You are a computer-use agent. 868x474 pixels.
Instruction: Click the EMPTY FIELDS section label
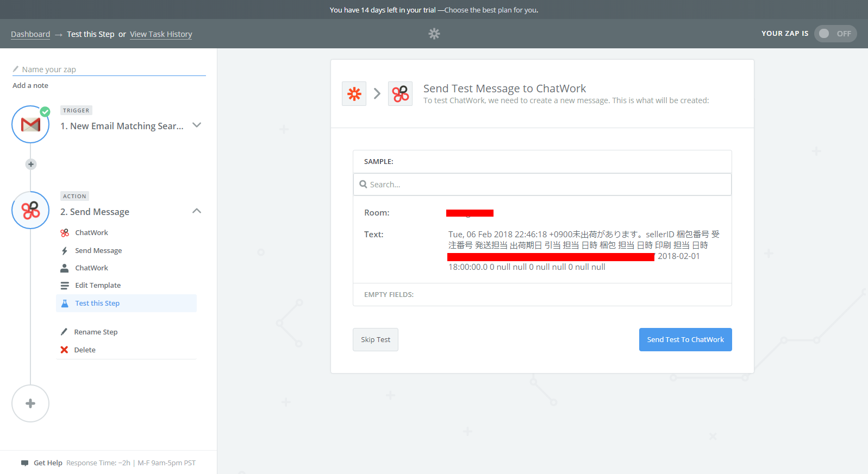tap(389, 294)
